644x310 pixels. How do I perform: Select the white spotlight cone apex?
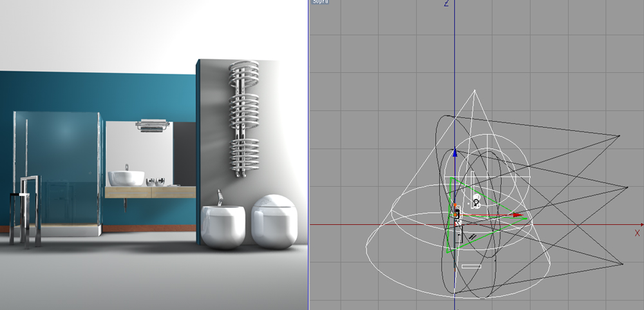(x=475, y=90)
